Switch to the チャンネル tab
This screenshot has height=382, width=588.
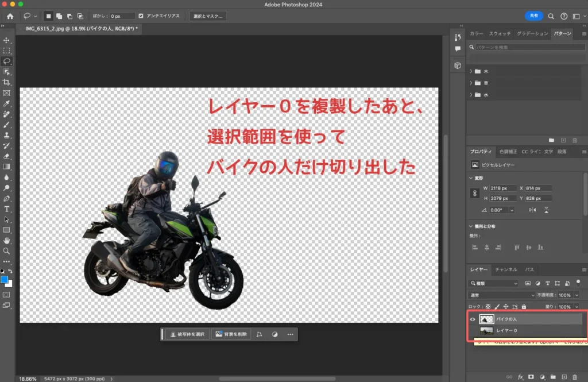[x=506, y=269]
